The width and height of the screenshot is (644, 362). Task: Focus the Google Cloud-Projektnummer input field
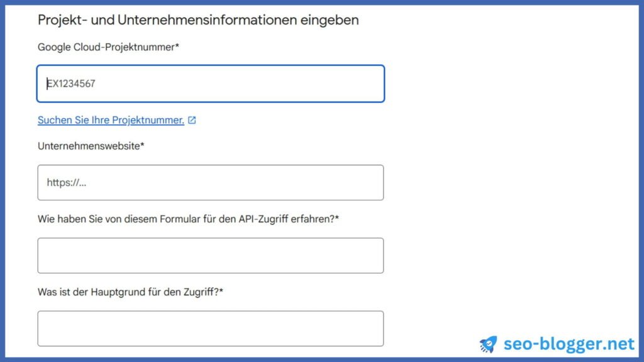click(x=211, y=84)
